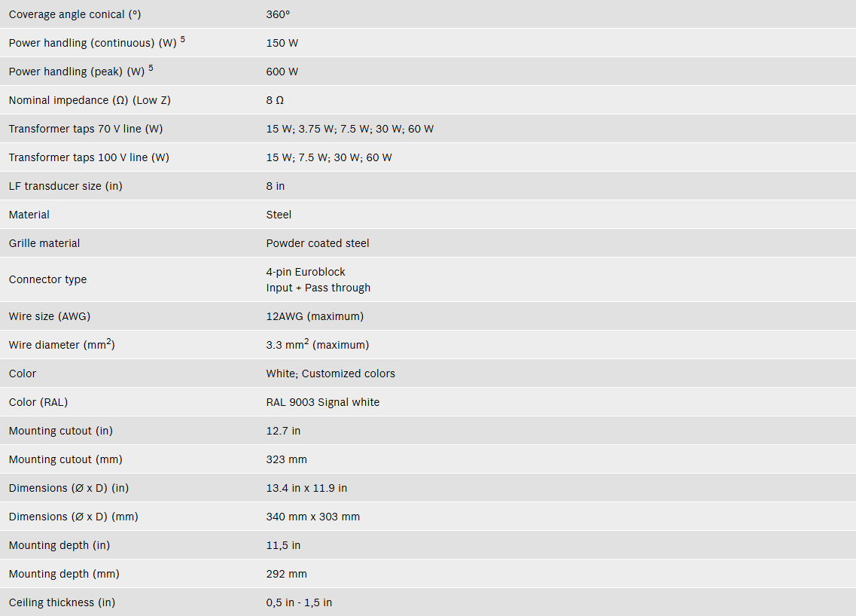Click the 323 mm mounting cutout value

287,460
